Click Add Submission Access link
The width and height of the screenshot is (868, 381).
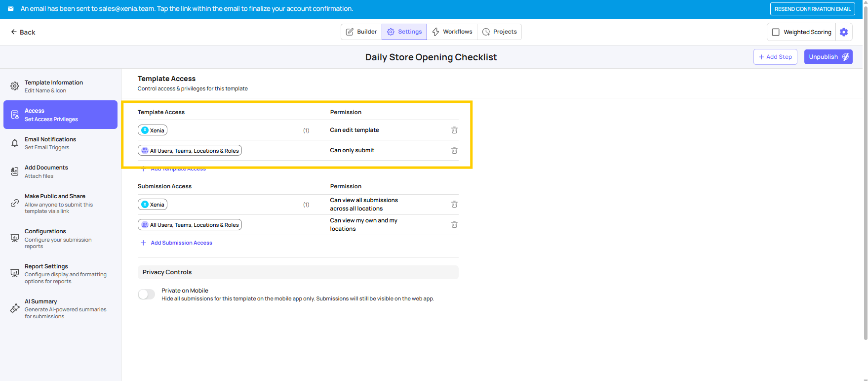tap(181, 243)
